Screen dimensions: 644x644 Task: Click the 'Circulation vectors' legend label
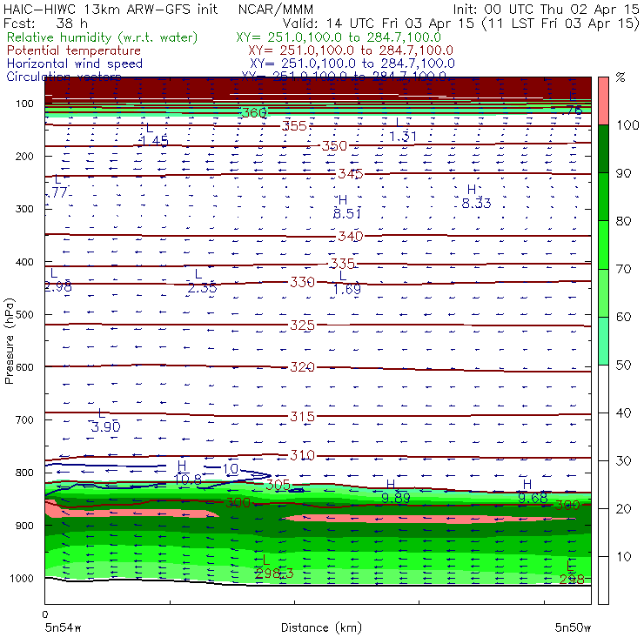(x=64, y=77)
